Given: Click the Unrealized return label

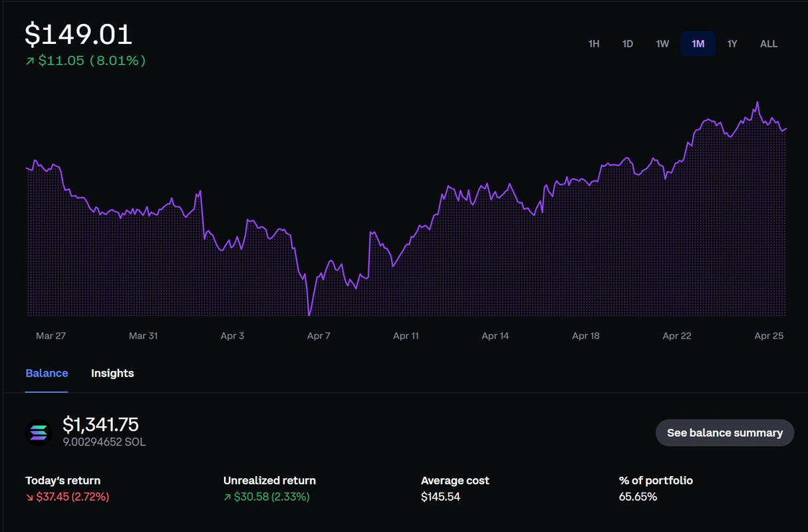Looking at the screenshot, I should tap(269, 480).
